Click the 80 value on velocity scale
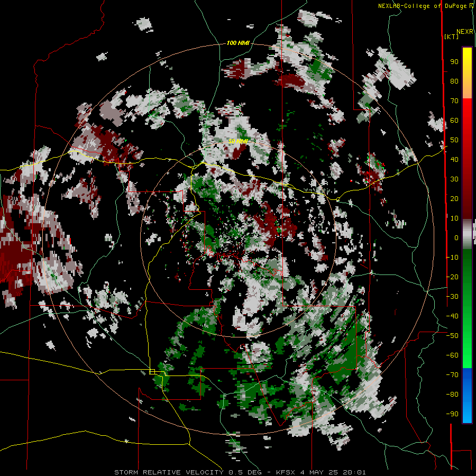Image resolution: width=476 pixels, height=476 pixels. pos(454,81)
